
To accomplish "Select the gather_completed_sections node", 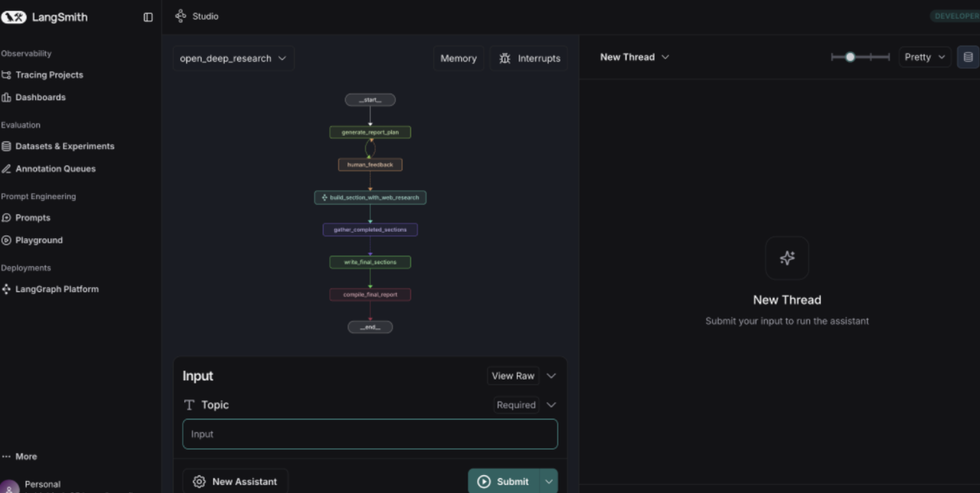I will pyautogui.click(x=370, y=230).
